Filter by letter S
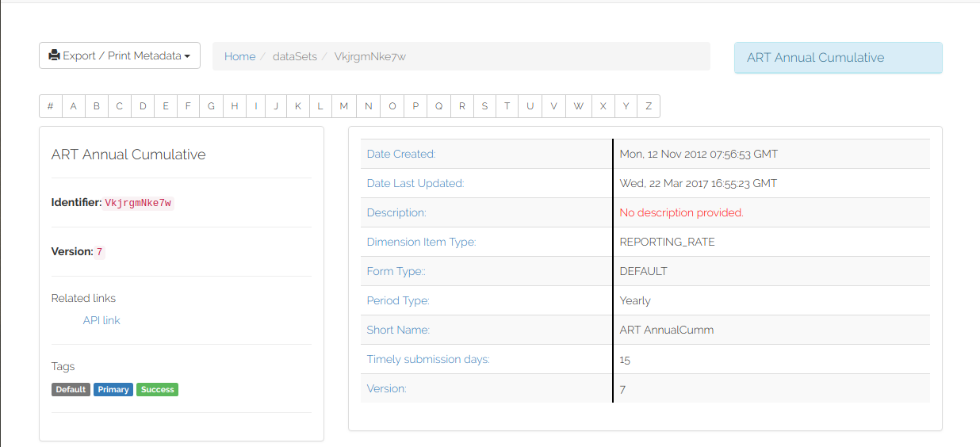The width and height of the screenshot is (980, 447). coord(484,106)
